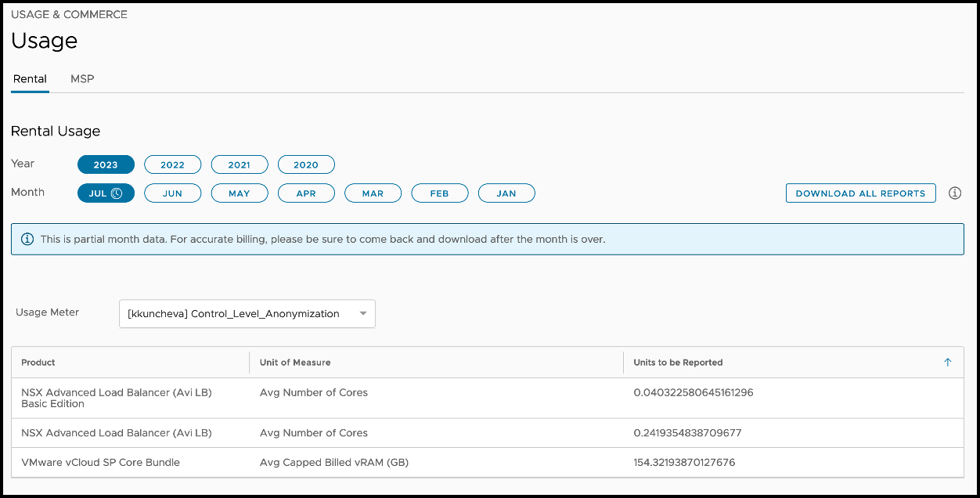Click the Download All Reports button
Screen dimensions: 980x498
click(x=860, y=193)
